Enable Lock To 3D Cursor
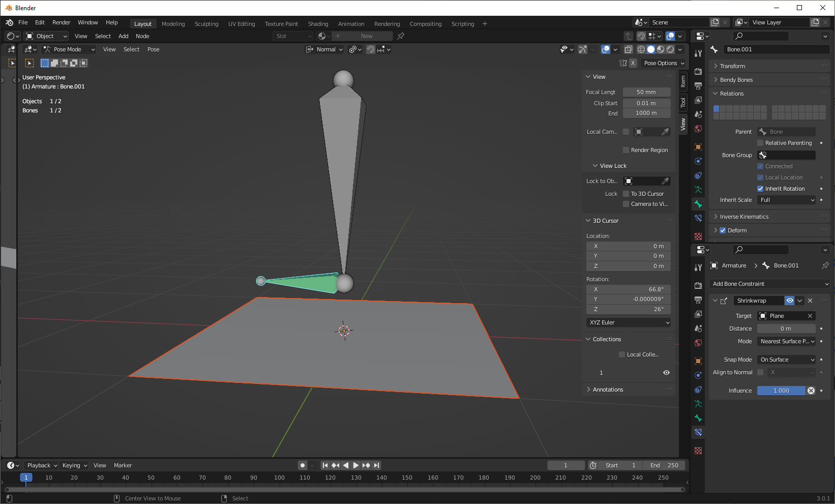 [x=626, y=194]
